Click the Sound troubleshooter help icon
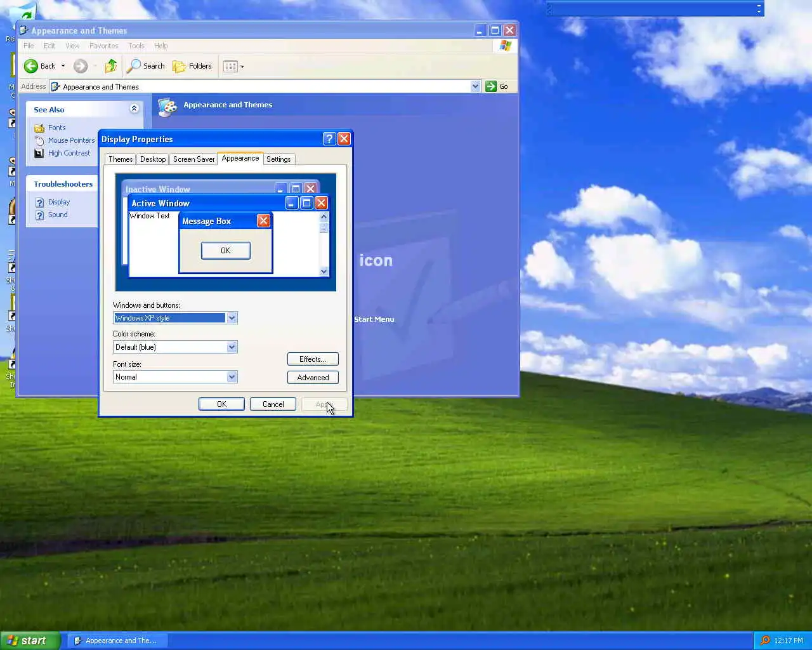The height and width of the screenshot is (650, 812). [x=39, y=215]
